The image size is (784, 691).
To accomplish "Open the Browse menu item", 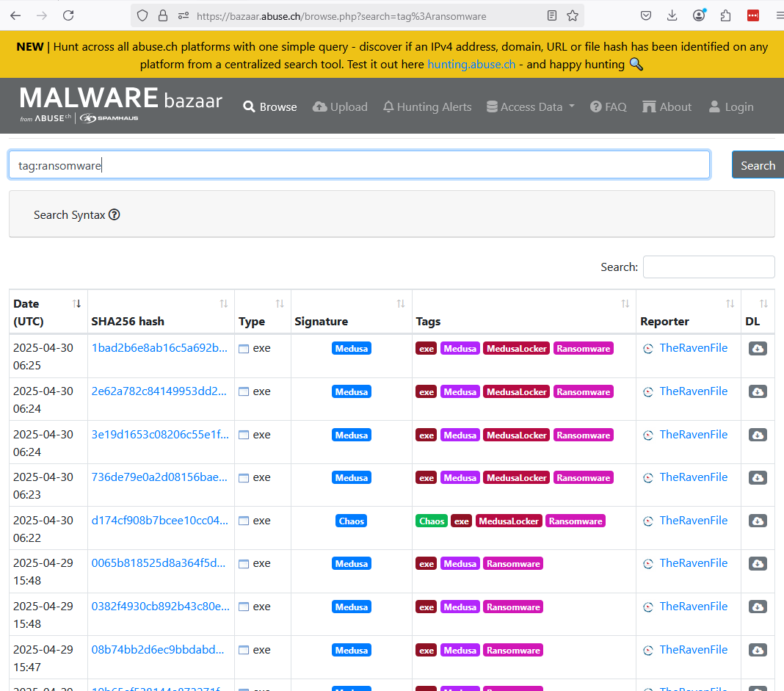I will (x=270, y=107).
